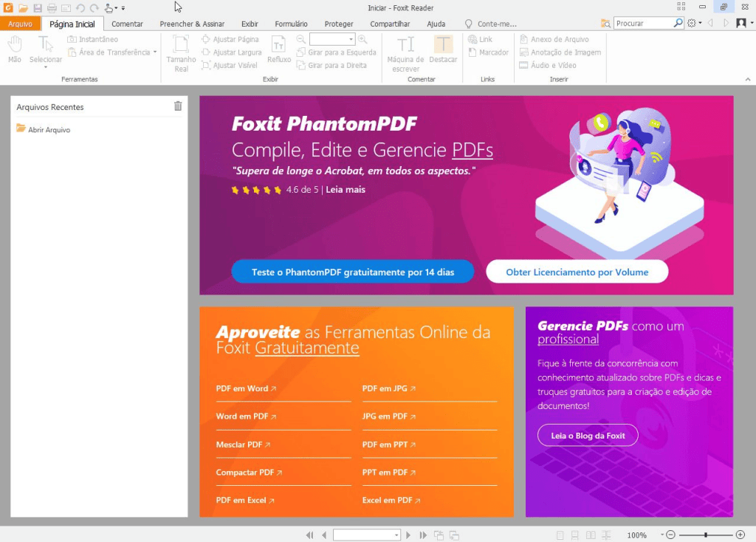The image size is (756, 542).
Task: Activate the Máquina de escrever tool
Action: pyautogui.click(x=405, y=52)
